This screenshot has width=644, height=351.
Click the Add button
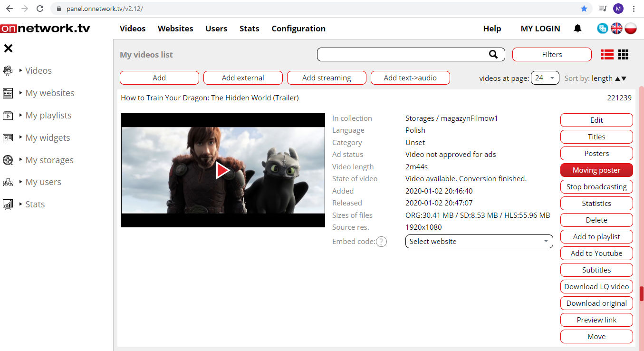[x=159, y=78]
